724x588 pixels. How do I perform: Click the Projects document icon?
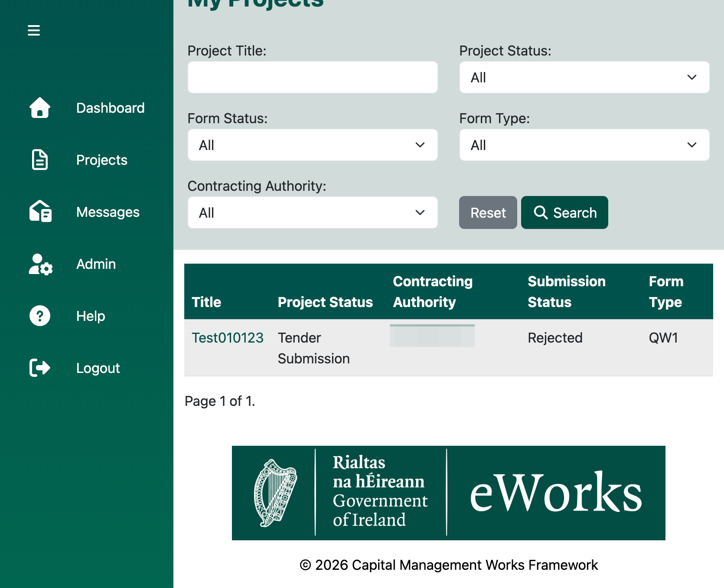click(x=40, y=160)
